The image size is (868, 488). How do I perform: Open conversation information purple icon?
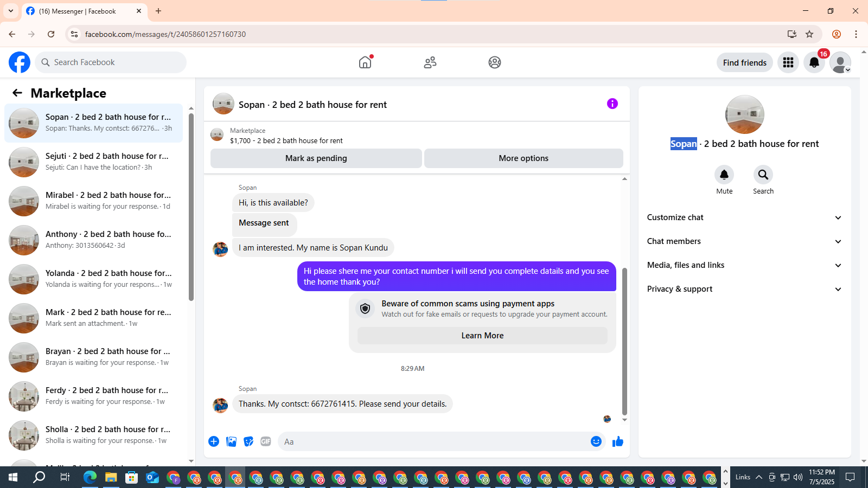click(x=612, y=104)
